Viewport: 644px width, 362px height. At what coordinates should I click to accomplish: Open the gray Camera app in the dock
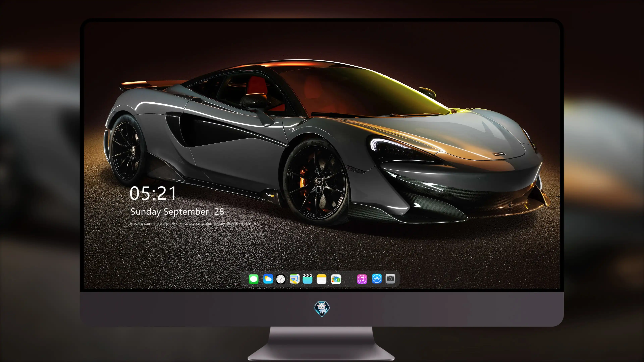click(x=390, y=279)
